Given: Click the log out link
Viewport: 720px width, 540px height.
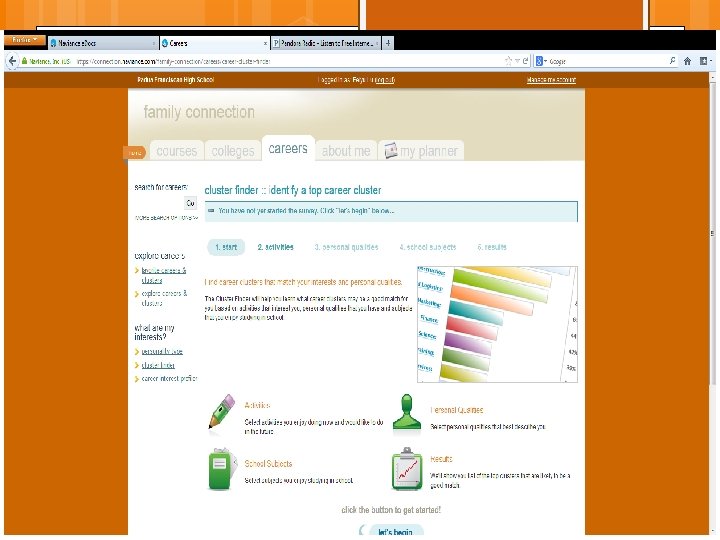Looking at the screenshot, I should pos(385,80).
